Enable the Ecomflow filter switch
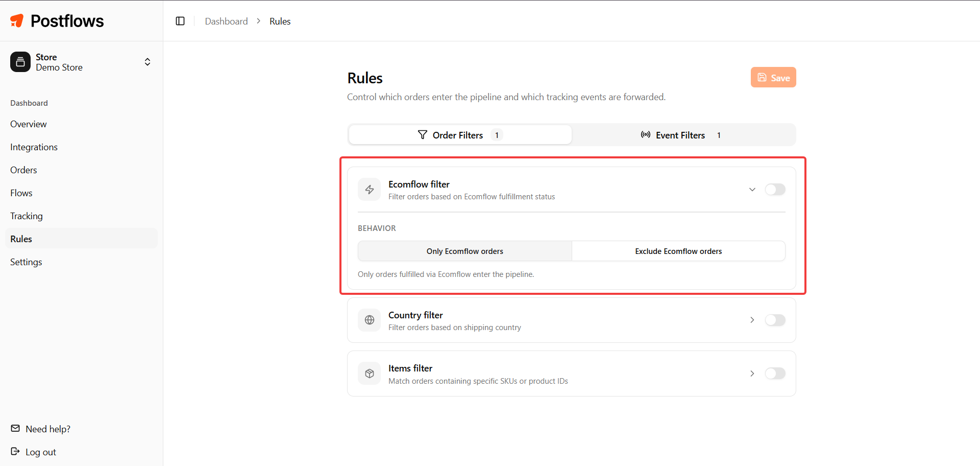 pos(775,190)
